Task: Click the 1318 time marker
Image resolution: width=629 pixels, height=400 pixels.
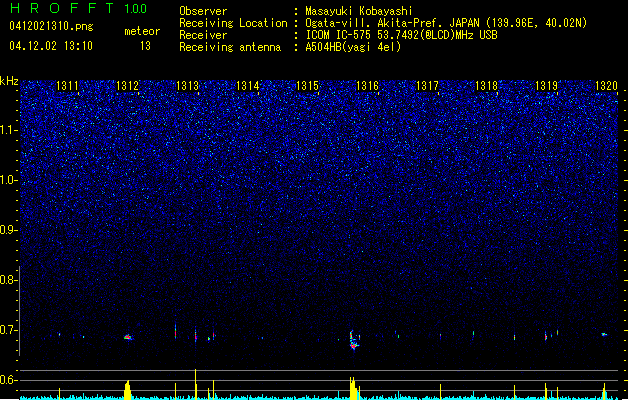Action: (487, 86)
